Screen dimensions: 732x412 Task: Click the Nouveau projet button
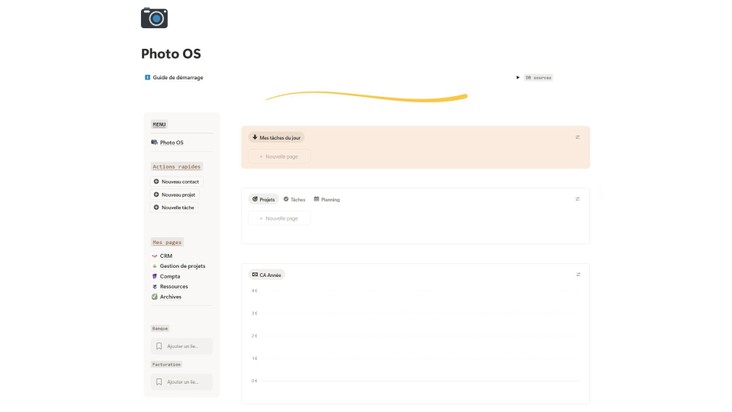178,194
